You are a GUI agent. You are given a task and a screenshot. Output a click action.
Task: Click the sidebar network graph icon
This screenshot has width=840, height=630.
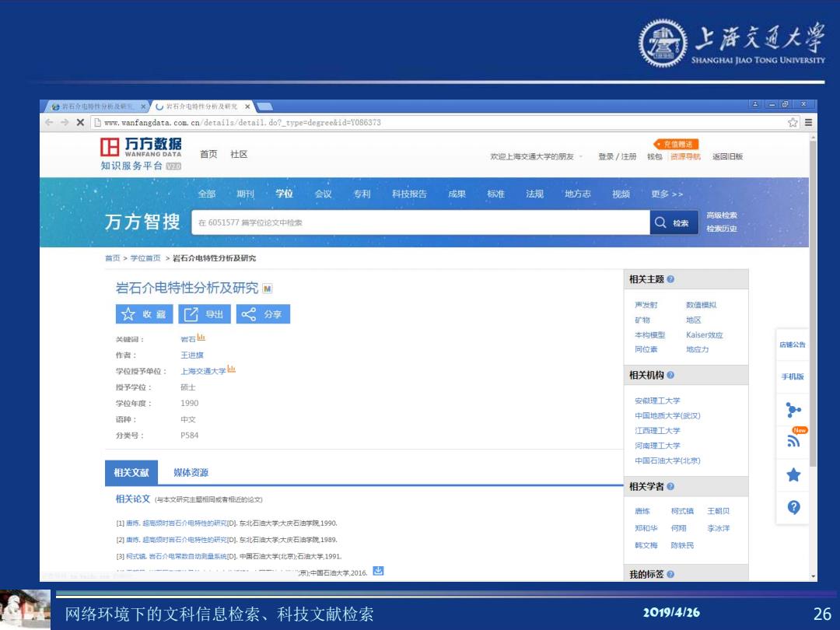[x=793, y=410]
